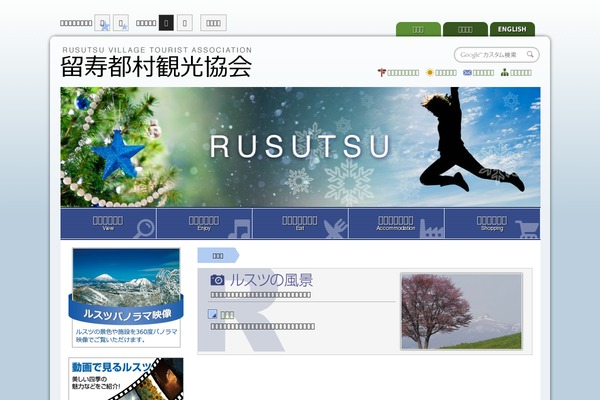Image resolution: width=600 pixels, height=400 pixels.
Task: Select the black square button in top bar
Action: point(166,23)
